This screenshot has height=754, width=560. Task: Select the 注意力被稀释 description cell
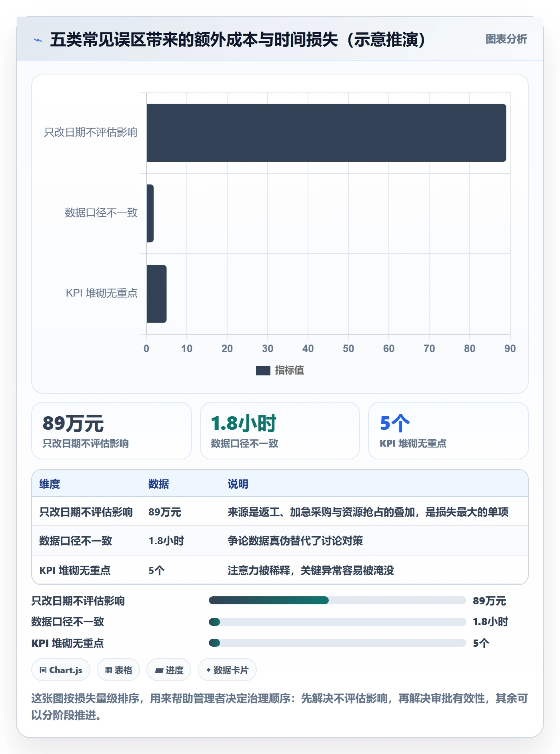click(311, 570)
